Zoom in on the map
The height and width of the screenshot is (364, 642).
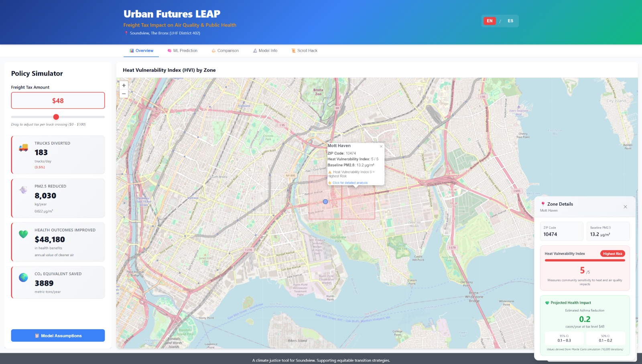point(124,85)
